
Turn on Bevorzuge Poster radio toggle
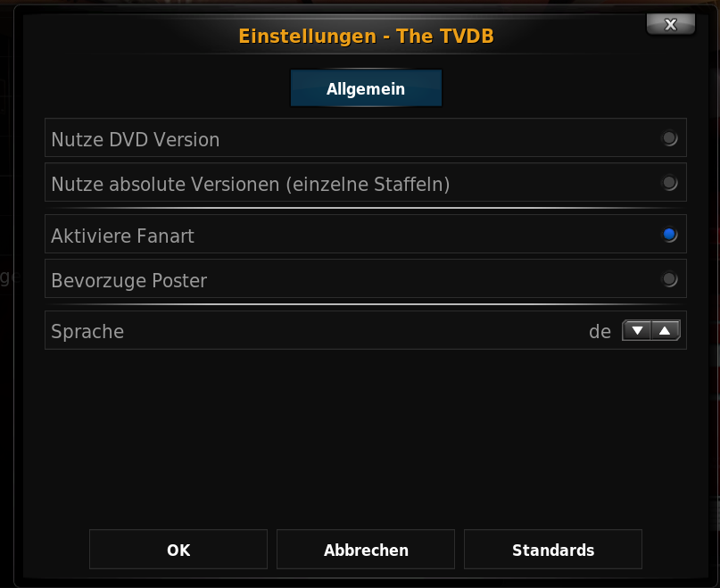click(669, 279)
